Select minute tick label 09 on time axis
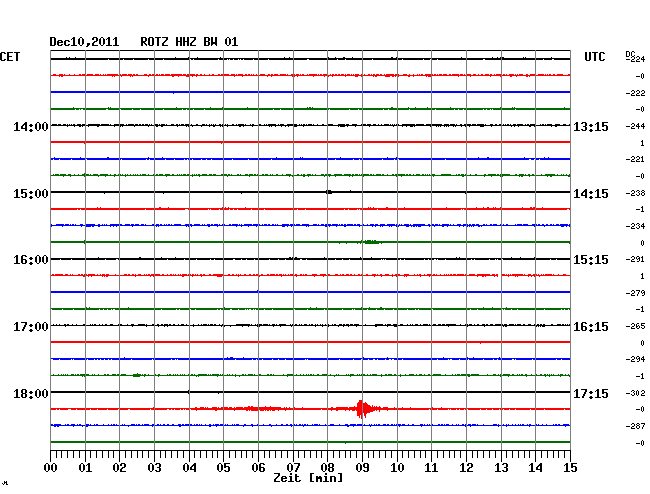Screen dimensions: 650x494 click(362, 468)
